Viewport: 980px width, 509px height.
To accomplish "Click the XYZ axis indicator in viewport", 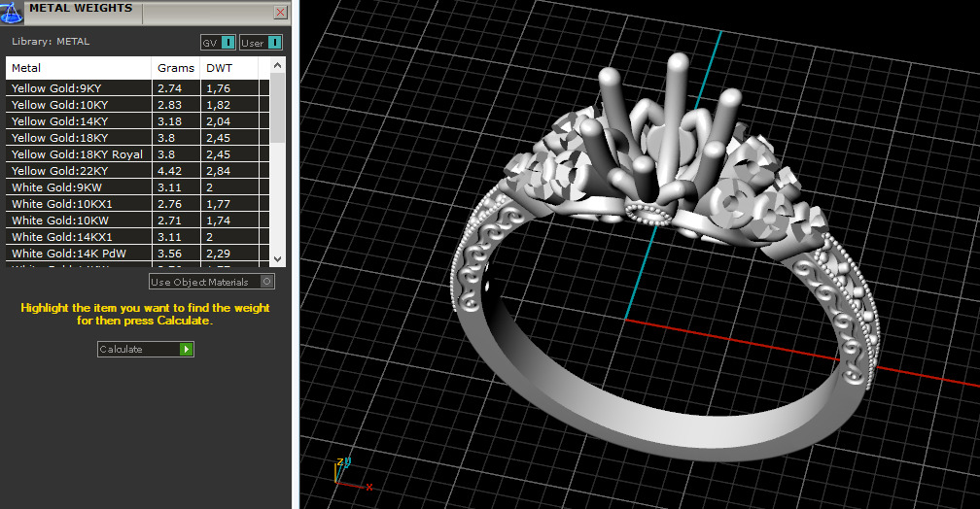I will click(x=353, y=474).
